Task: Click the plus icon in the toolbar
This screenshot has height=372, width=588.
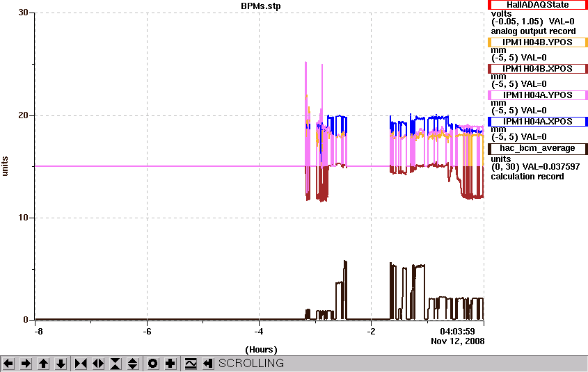Action: [x=170, y=364]
